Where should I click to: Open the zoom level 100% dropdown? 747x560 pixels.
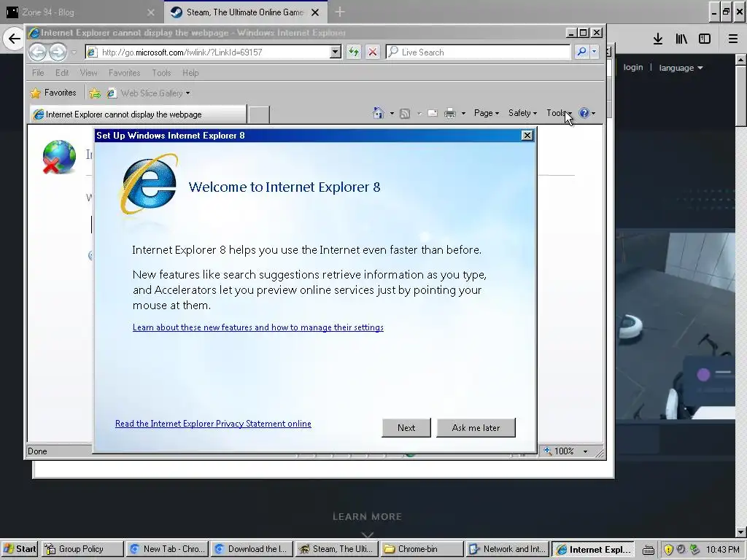586,451
